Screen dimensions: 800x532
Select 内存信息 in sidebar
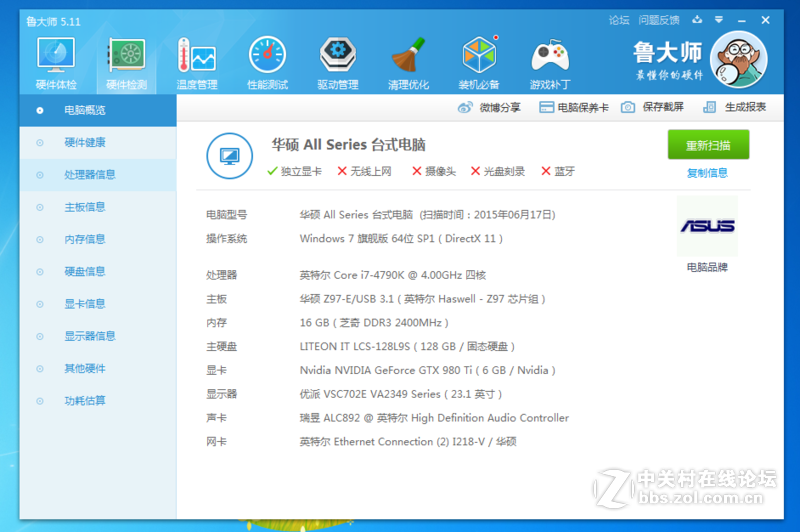tap(98, 239)
